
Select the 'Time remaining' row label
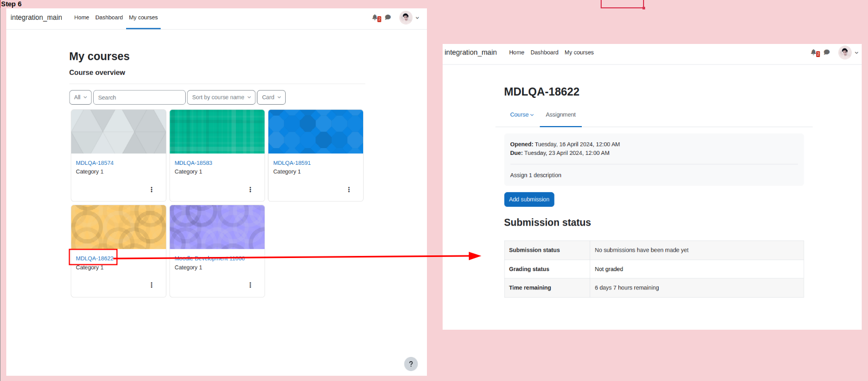tap(530, 288)
